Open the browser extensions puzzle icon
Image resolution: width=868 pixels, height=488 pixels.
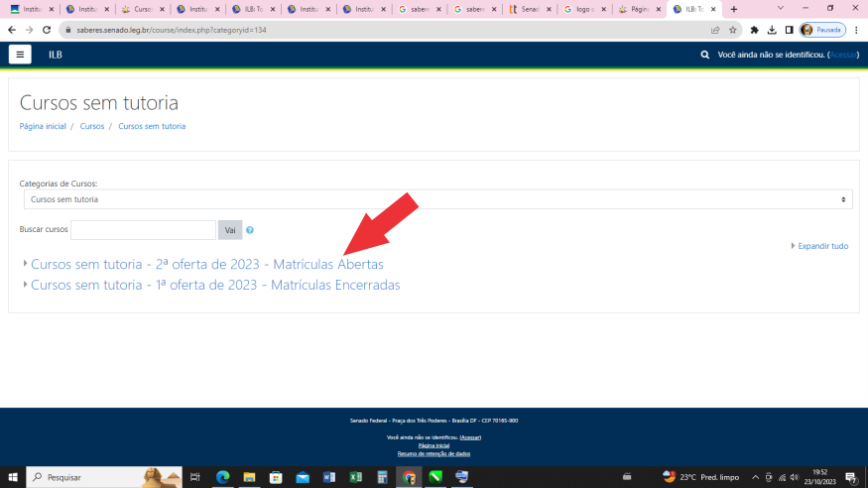pos(754,30)
